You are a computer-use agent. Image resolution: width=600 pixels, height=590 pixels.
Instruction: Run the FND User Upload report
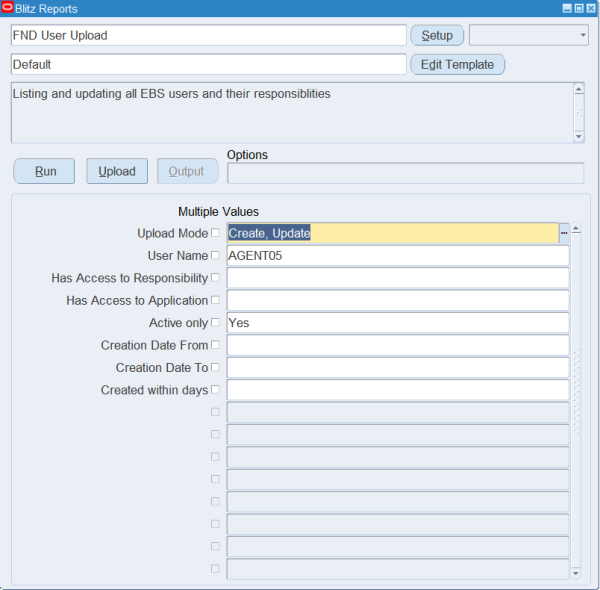click(44, 171)
